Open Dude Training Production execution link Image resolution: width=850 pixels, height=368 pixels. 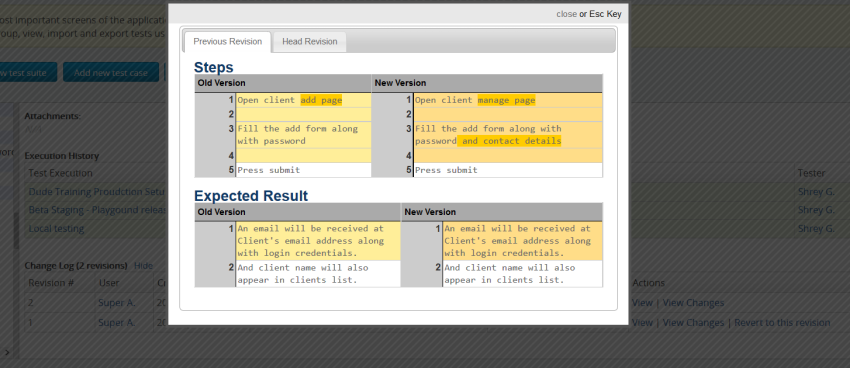click(96, 192)
